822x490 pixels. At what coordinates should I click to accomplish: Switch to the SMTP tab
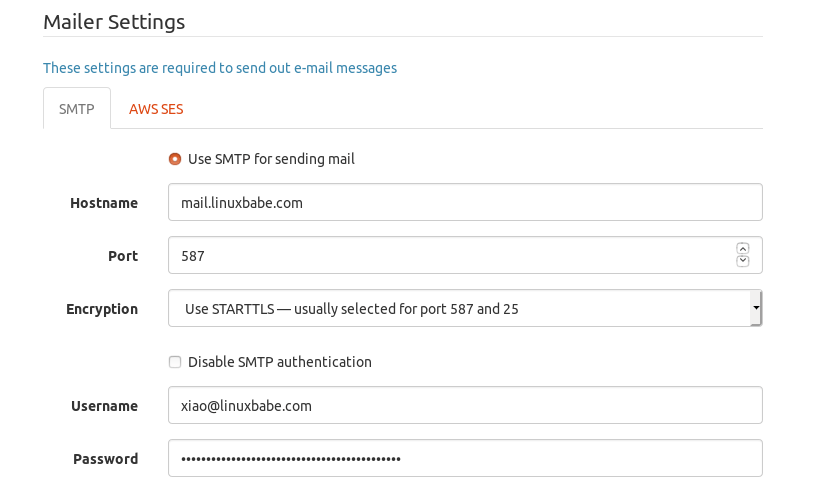(x=77, y=109)
